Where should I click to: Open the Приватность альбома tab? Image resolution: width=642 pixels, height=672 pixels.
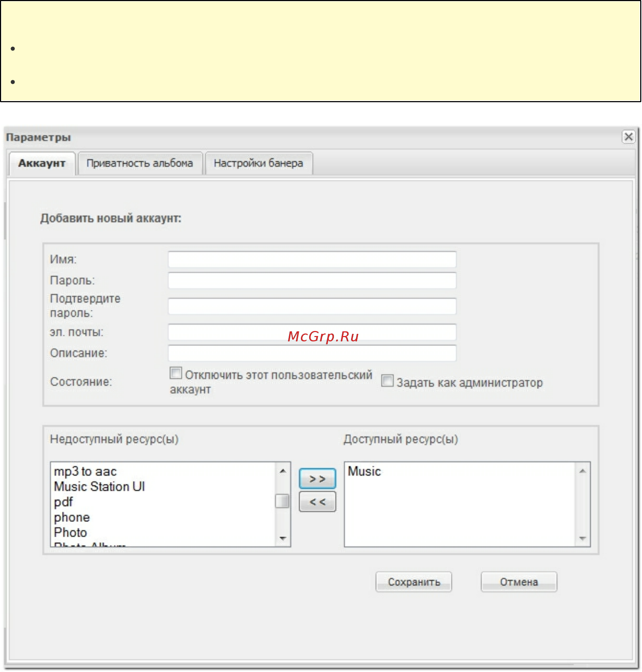pyautogui.click(x=140, y=164)
